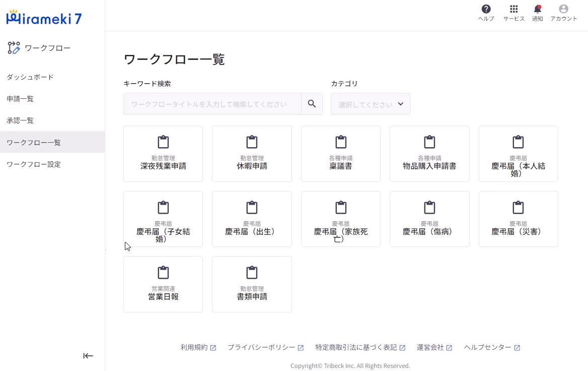Click clipboard icon of 休暇申請 card
588x371 pixels.
click(x=252, y=142)
